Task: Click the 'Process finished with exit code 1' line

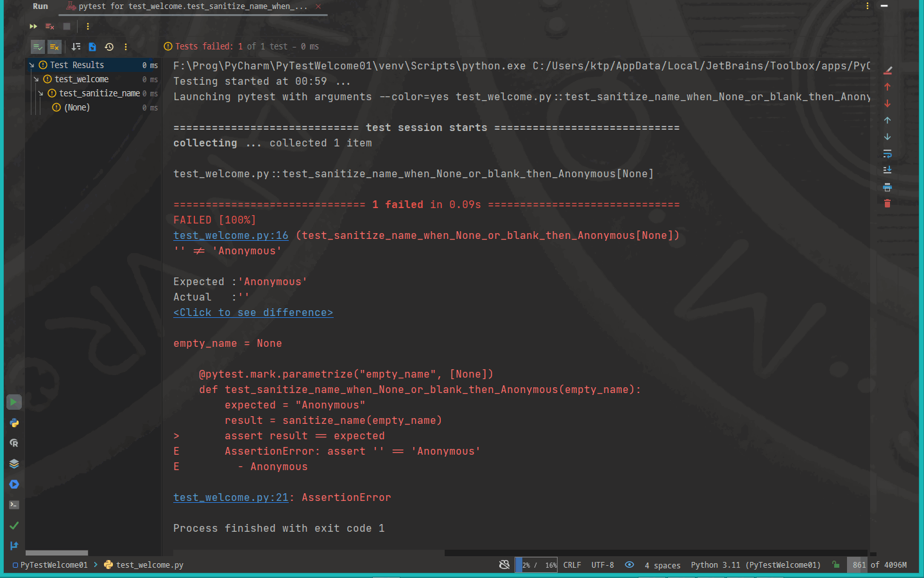Action: coord(278,529)
